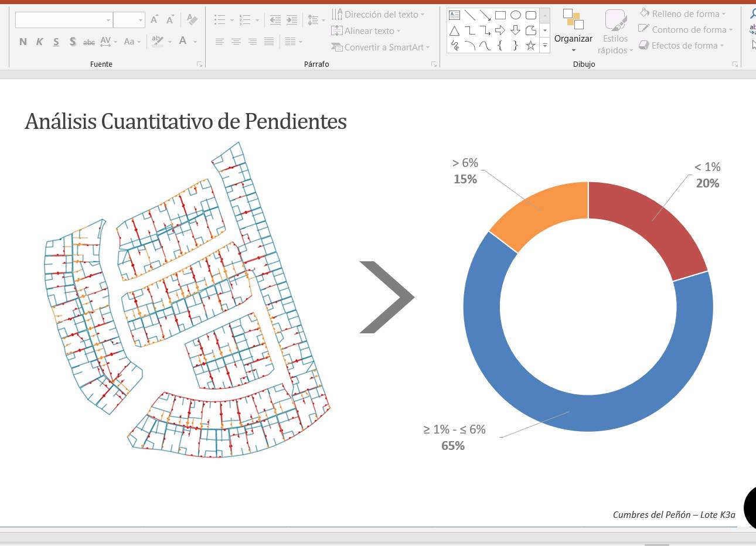This screenshot has width=756, height=546.
Task: Select slide title Análisis Cuantitativo de Pendientes
Action: 186,121
